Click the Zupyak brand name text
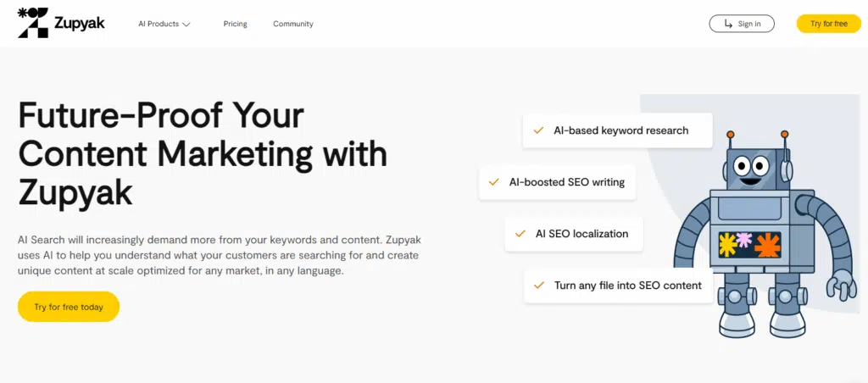The image size is (868, 383). point(79,24)
